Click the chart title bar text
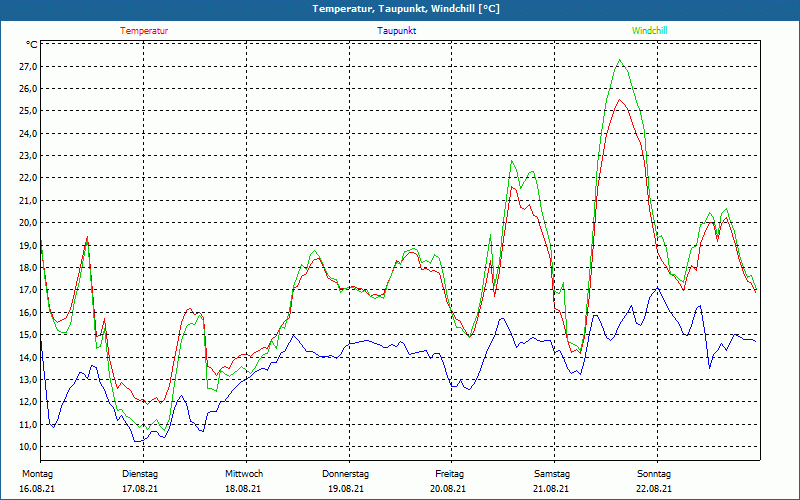800x500 pixels. (406, 9)
